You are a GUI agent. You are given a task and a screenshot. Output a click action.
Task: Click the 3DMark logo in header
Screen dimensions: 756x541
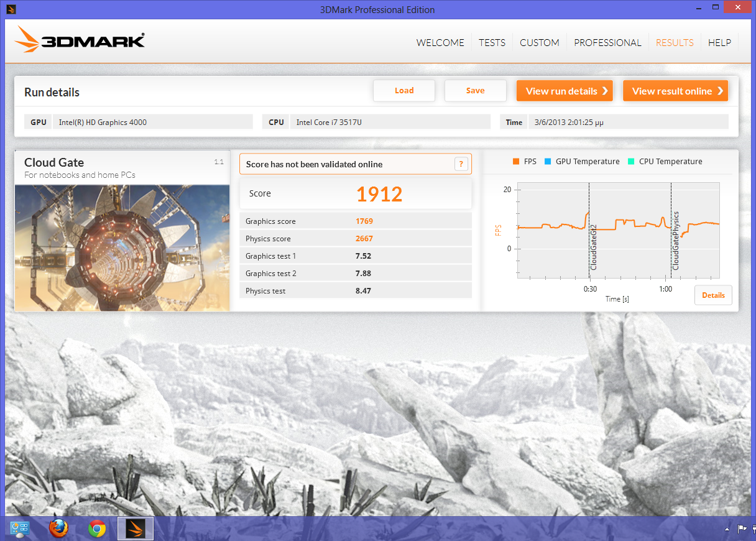pos(80,41)
